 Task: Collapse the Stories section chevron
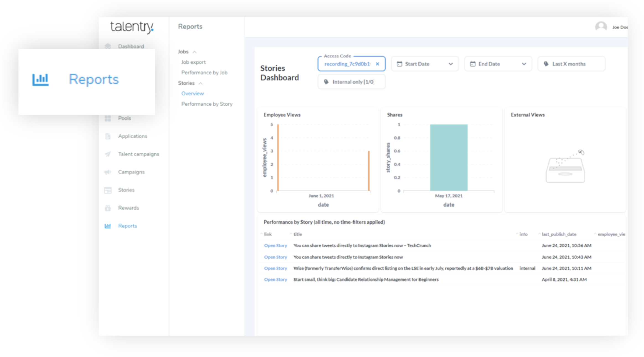point(201,83)
